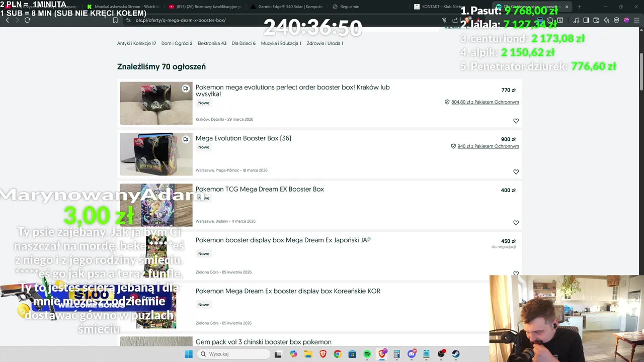Open the perfect order booster box listing title
The image size is (644, 362).
point(292,90)
